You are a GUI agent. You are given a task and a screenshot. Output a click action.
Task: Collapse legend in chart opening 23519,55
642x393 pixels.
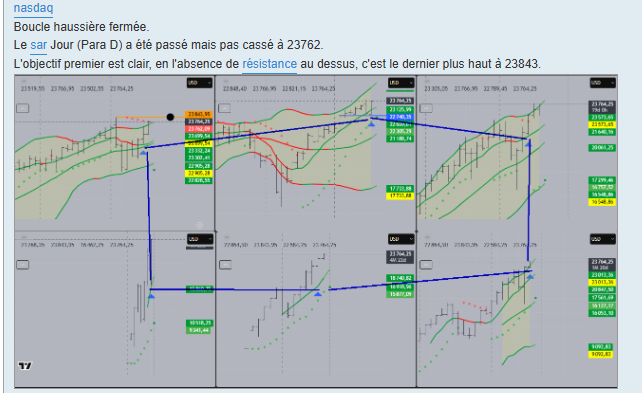(x=23, y=108)
